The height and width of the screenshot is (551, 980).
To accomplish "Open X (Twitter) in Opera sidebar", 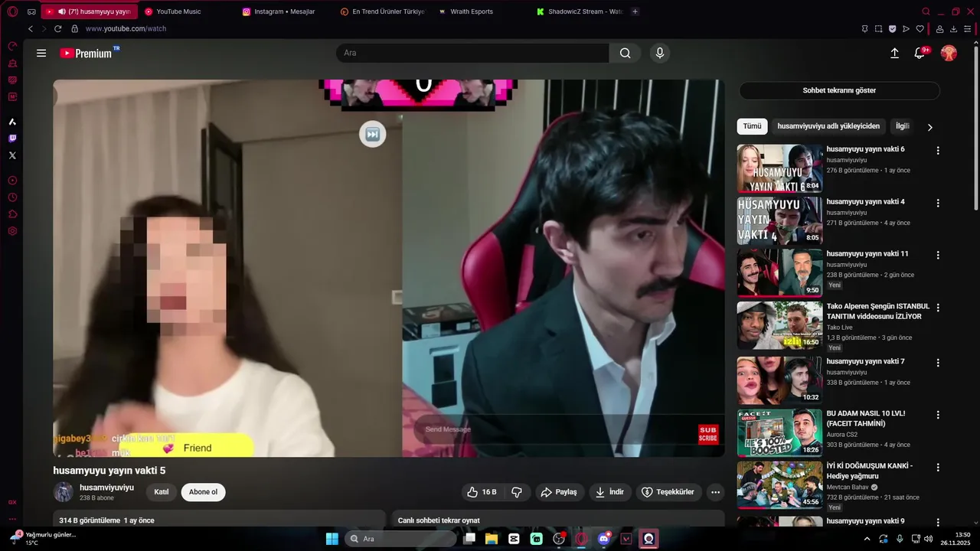I will [x=12, y=155].
